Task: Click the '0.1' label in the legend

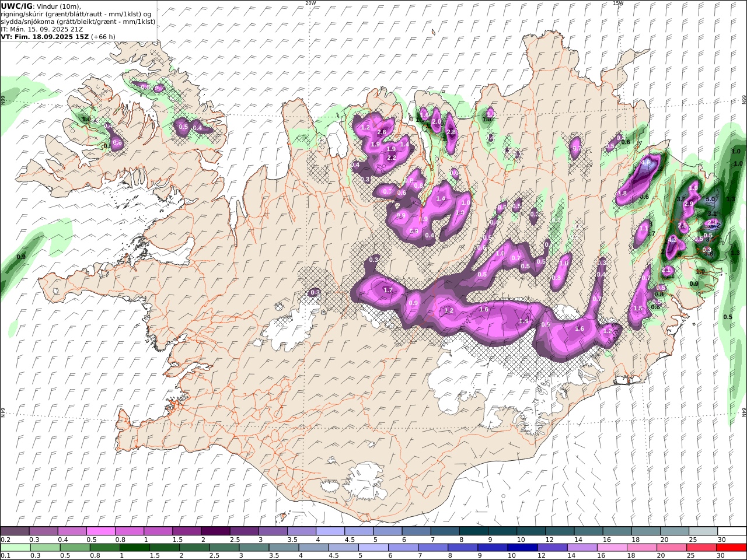Action: click(x=5, y=556)
